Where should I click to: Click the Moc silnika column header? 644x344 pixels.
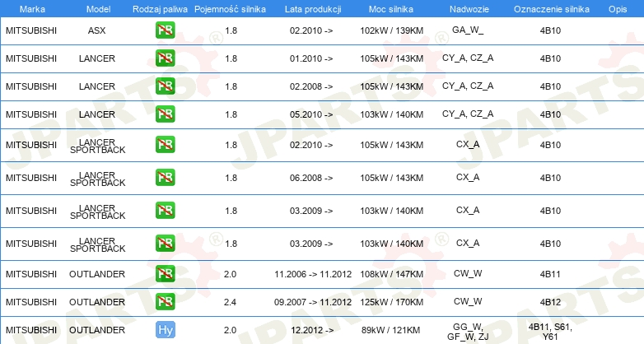coord(391,9)
